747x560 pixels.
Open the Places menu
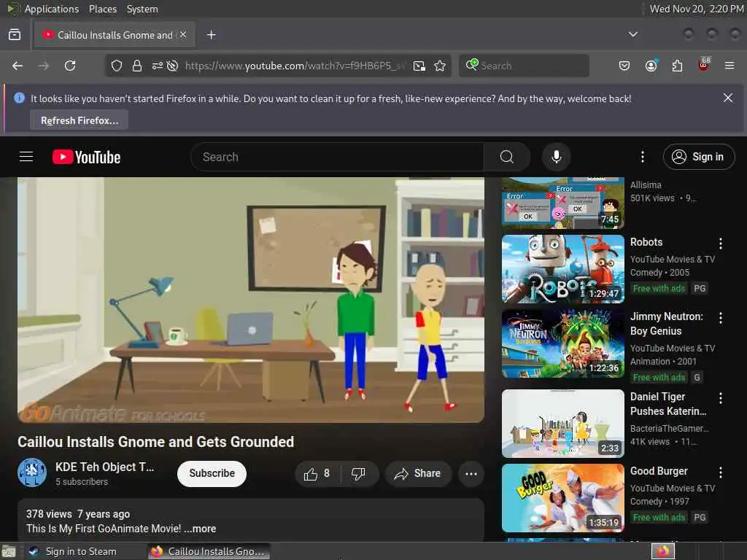(x=102, y=9)
